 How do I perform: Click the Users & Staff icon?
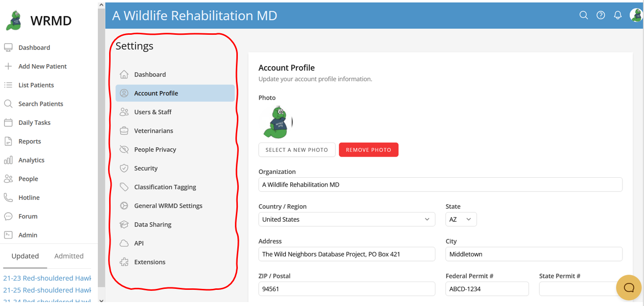124,112
